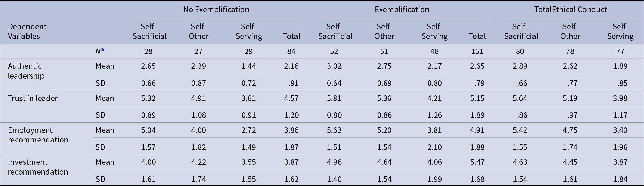Click the cell with mean 2.72
The height and width of the screenshot is (186, 644).
click(x=249, y=130)
